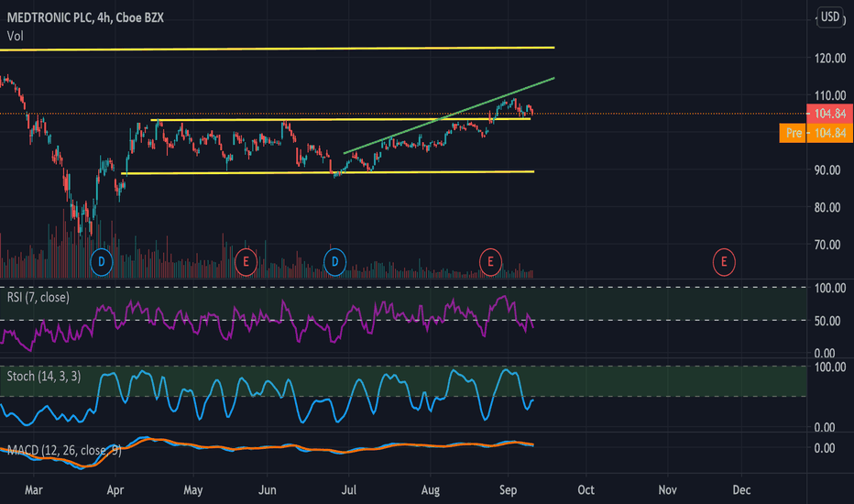The height and width of the screenshot is (504, 854).
Task: Click the Oct label on time axis
Action: point(586,490)
